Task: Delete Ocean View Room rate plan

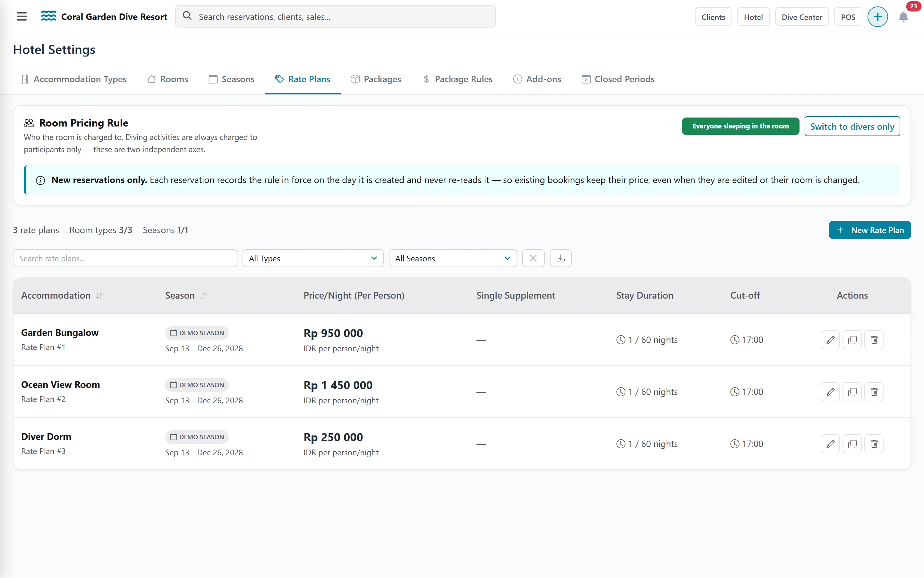Action: click(x=874, y=392)
